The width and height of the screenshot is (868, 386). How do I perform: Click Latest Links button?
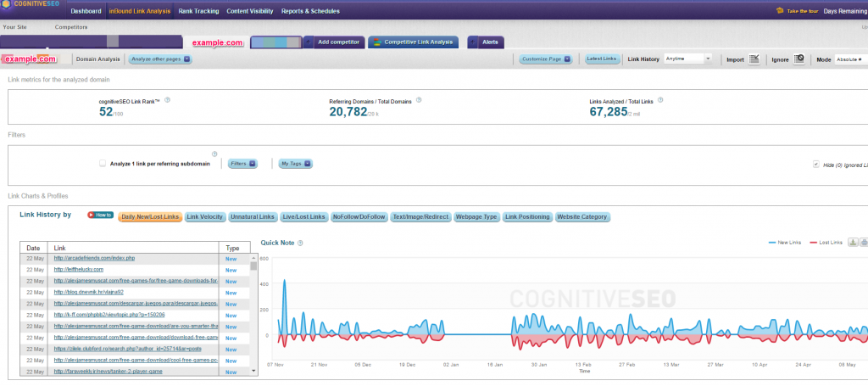tap(603, 59)
